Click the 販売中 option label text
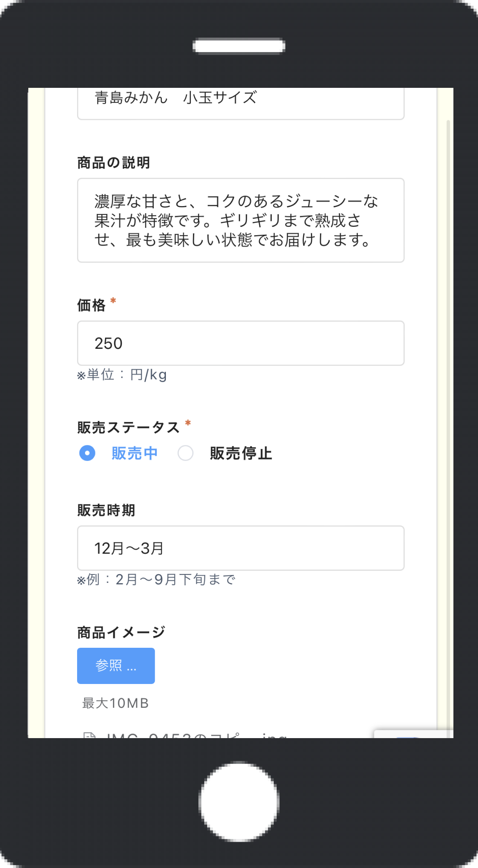Screen dimensions: 478x868 135,453
